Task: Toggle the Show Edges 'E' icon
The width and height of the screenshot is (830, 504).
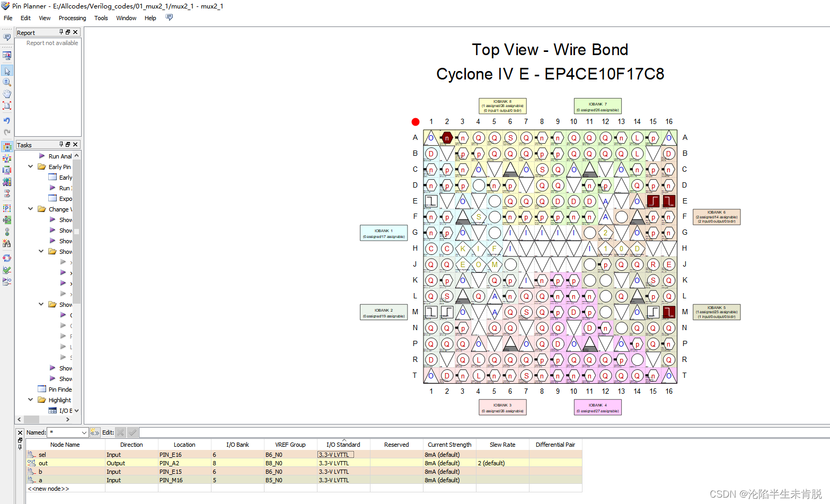Action: point(7,170)
